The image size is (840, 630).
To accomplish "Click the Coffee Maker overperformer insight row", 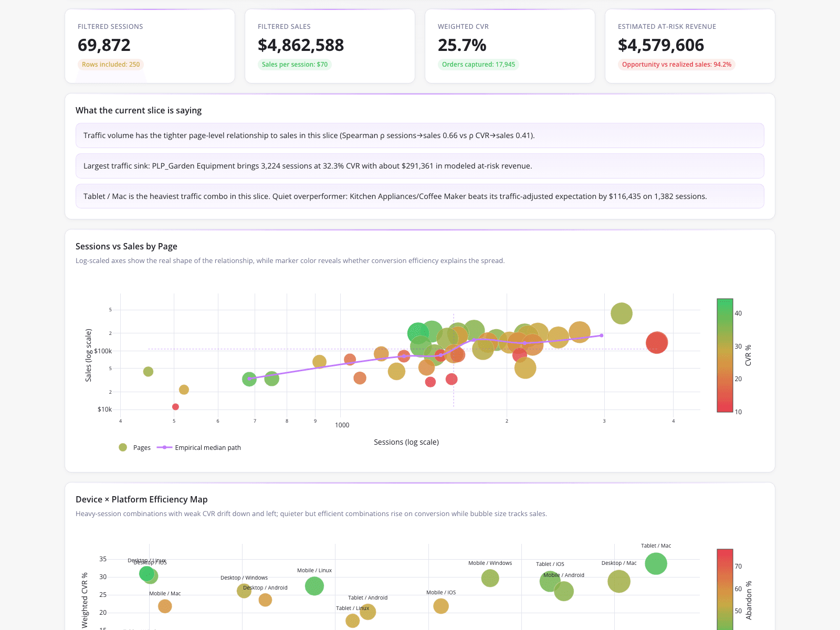I will coord(420,196).
